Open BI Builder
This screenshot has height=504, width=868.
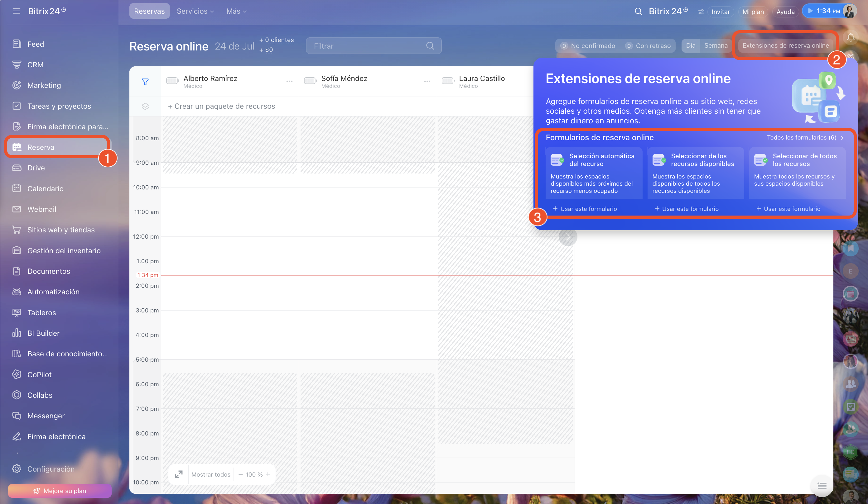(43, 333)
